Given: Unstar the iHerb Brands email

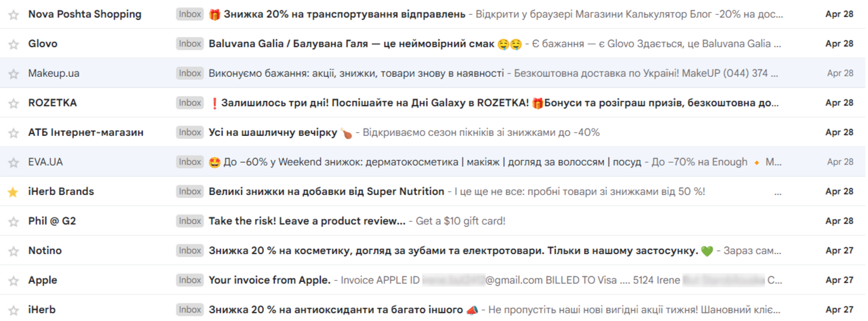Looking at the screenshot, I should [13, 192].
